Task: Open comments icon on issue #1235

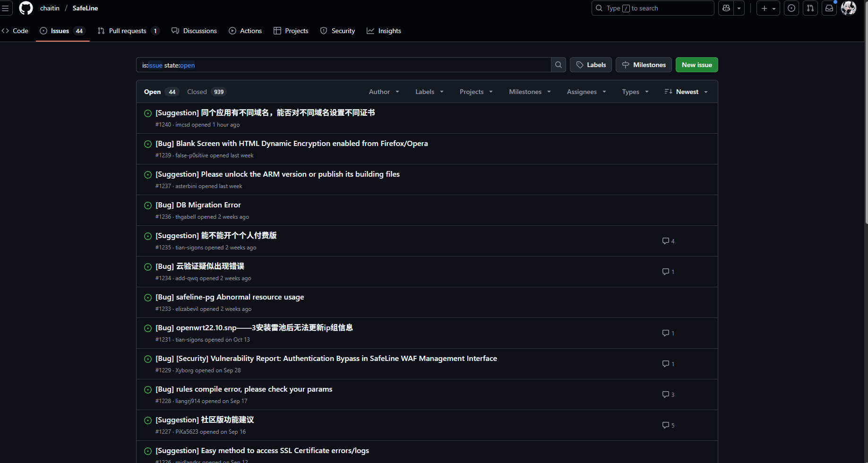Action: pyautogui.click(x=666, y=241)
